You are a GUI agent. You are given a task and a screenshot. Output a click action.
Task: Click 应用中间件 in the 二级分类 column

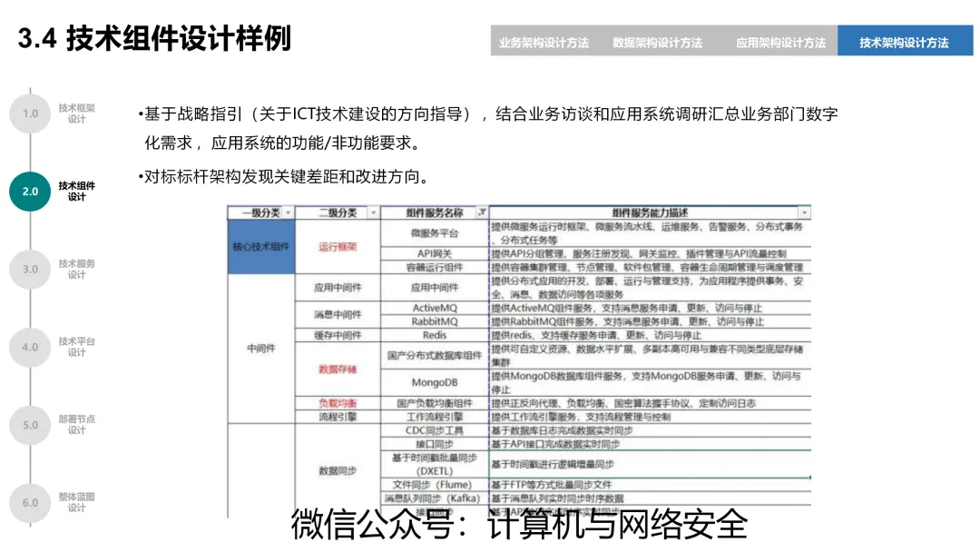(338, 288)
